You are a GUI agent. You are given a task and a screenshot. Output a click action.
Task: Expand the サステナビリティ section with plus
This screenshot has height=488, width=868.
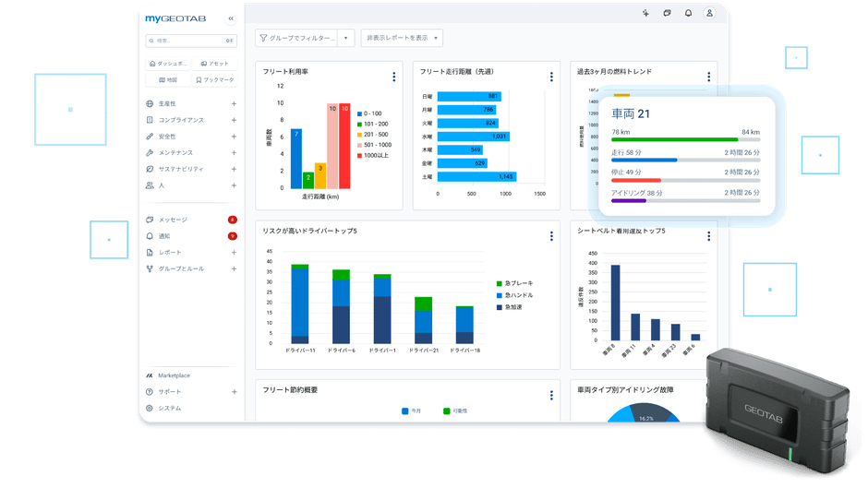(234, 169)
